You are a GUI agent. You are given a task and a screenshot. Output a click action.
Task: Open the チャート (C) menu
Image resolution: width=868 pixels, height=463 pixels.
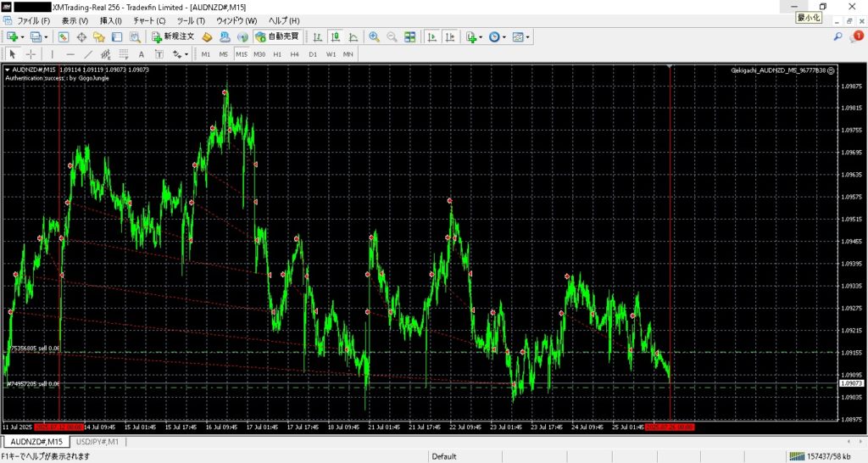point(149,20)
